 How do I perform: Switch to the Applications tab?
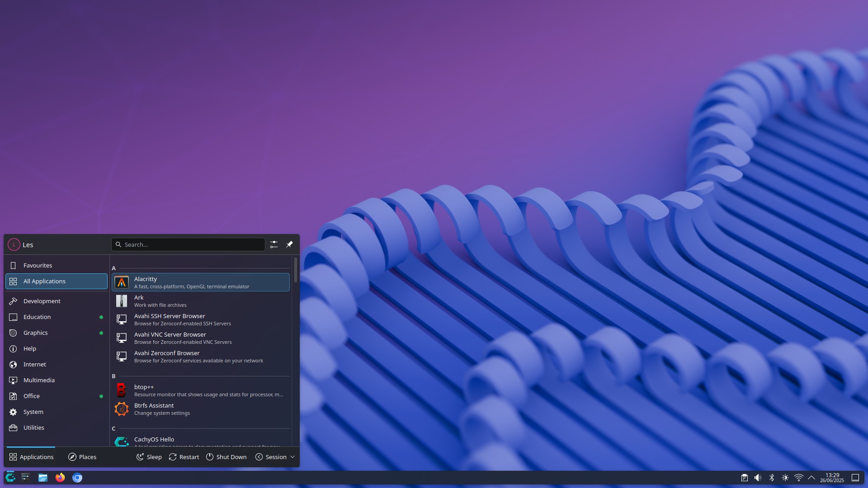pos(31,457)
